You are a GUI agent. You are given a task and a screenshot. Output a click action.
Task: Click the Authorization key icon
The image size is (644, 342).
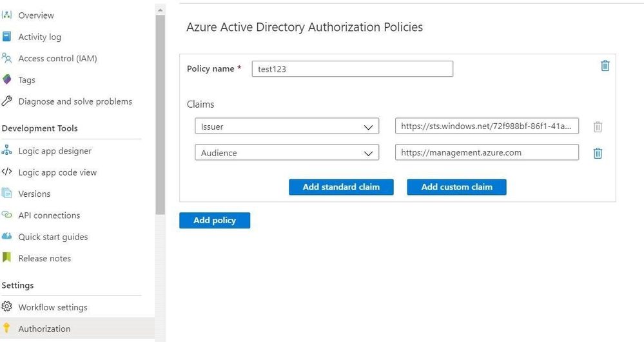coord(6,328)
